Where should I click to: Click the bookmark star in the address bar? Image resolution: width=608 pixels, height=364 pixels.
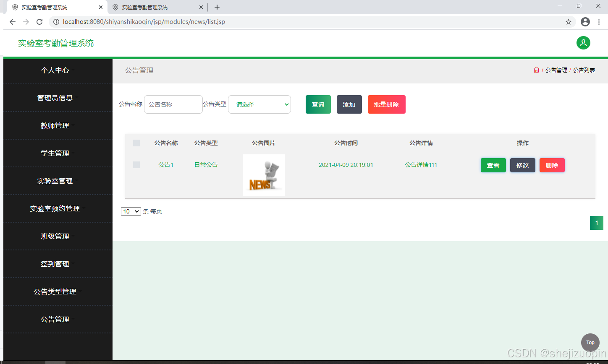(x=569, y=22)
